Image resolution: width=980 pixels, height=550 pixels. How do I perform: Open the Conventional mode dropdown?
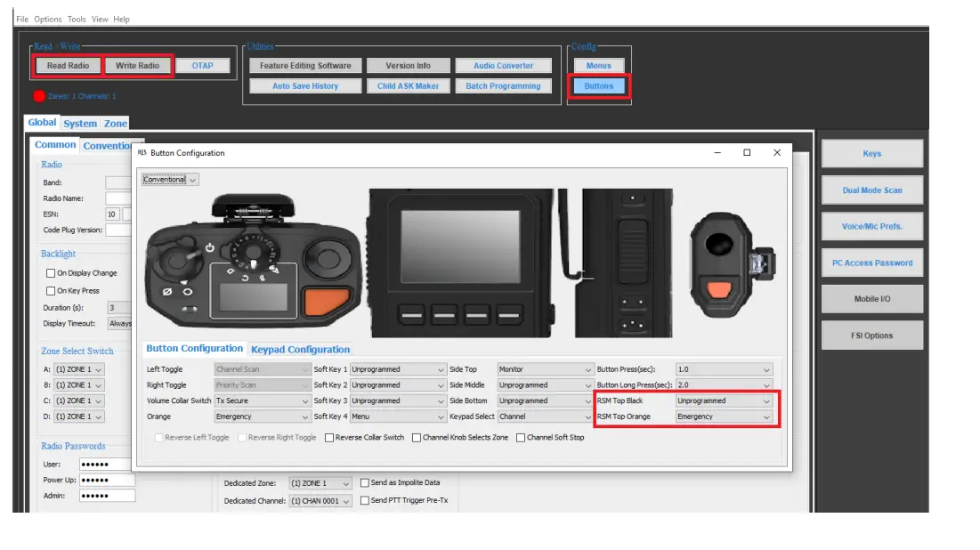tap(170, 180)
